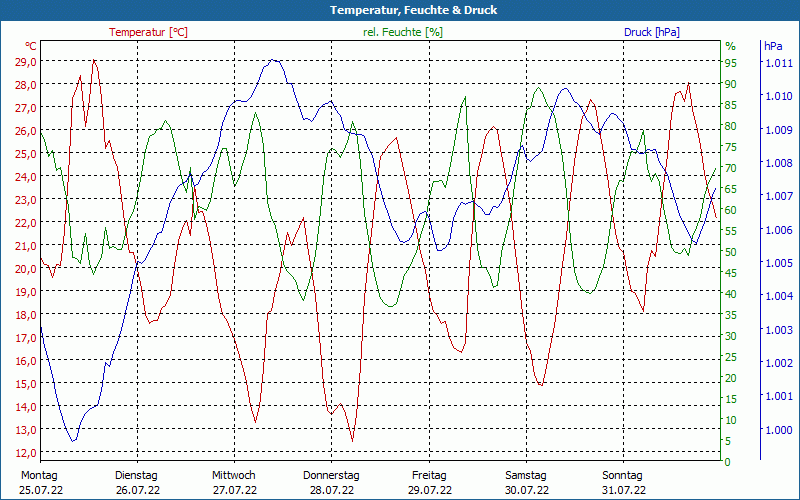Select the blue Druck [hPa] legend label
Screen dimensions: 800x500
[x=652, y=32]
